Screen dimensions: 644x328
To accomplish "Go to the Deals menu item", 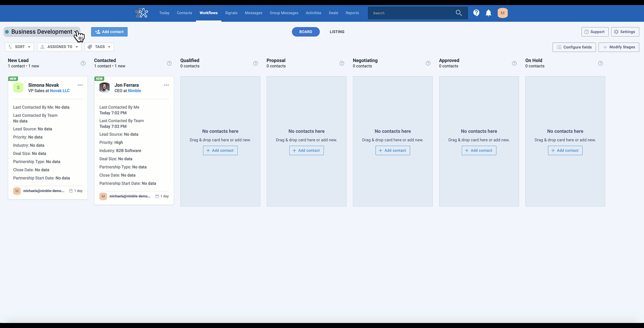I will pos(333,13).
